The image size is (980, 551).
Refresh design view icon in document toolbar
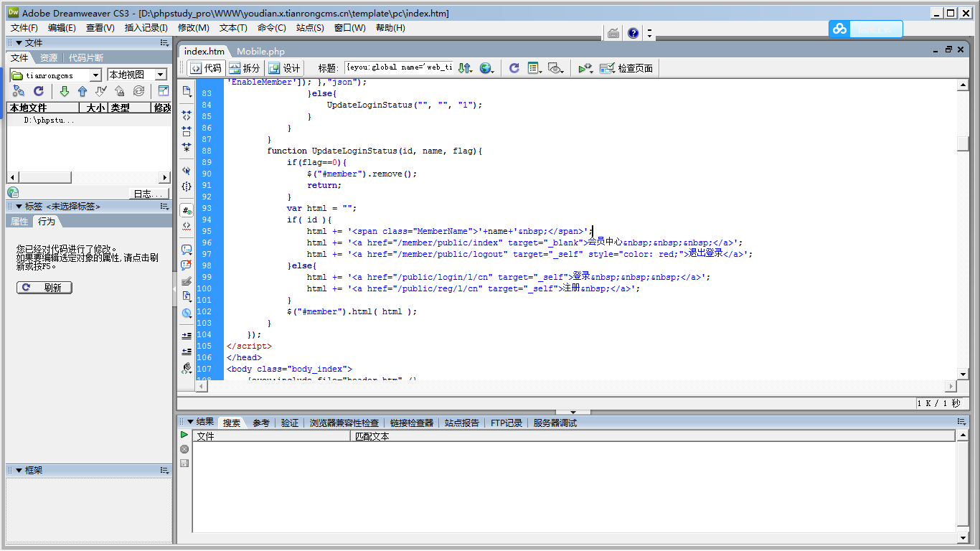[514, 68]
